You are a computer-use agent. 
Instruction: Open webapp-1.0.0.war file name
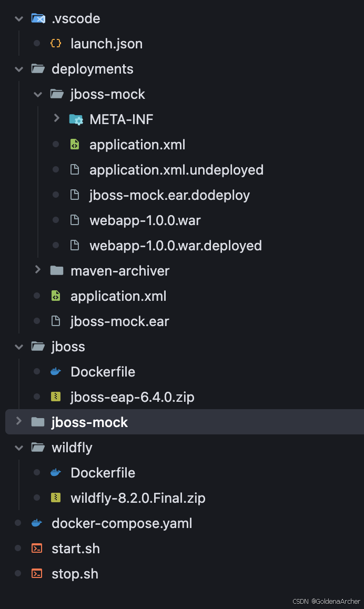click(x=145, y=220)
